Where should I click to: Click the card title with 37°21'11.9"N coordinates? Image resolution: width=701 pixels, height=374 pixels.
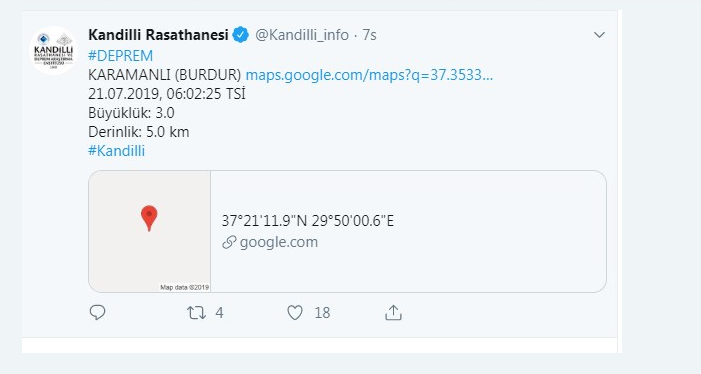(308, 221)
